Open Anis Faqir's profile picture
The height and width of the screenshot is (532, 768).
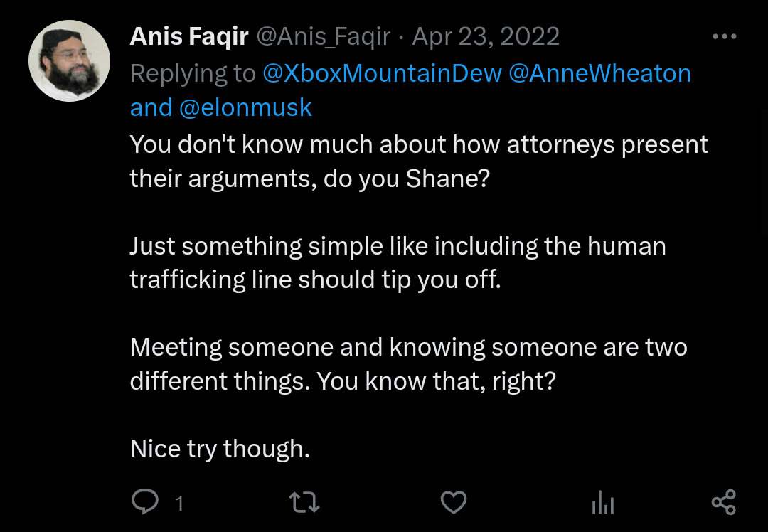(x=69, y=60)
